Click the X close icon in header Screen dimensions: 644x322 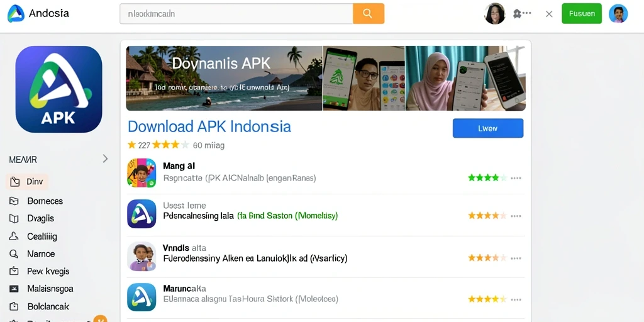point(548,14)
